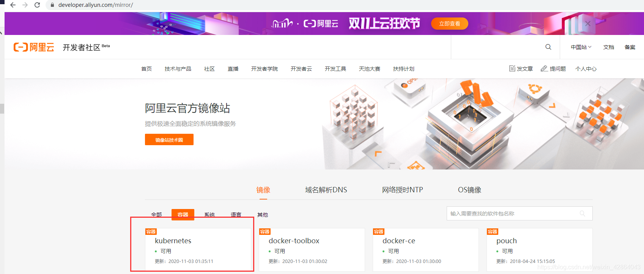Screen dimensions: 644x274
Task: Click the update time 2018-04-24 15:15:05
Action: click(532, 261)
